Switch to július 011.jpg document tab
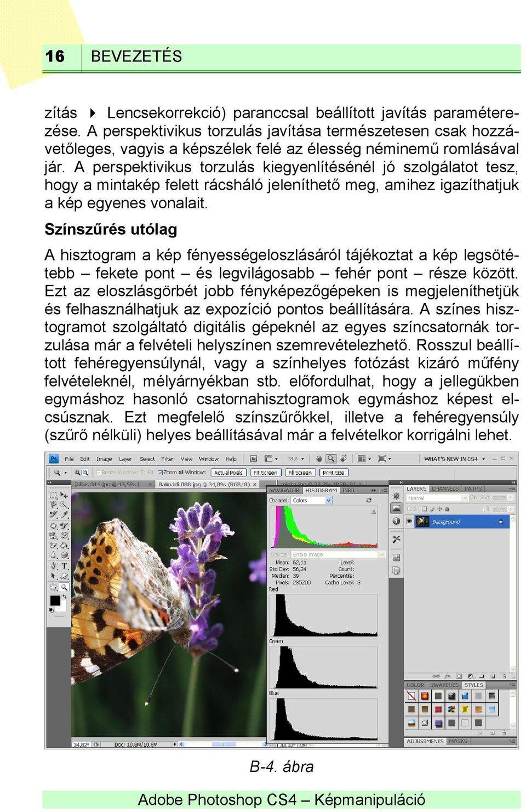This screenshot has width=526, height=812. 112,485
